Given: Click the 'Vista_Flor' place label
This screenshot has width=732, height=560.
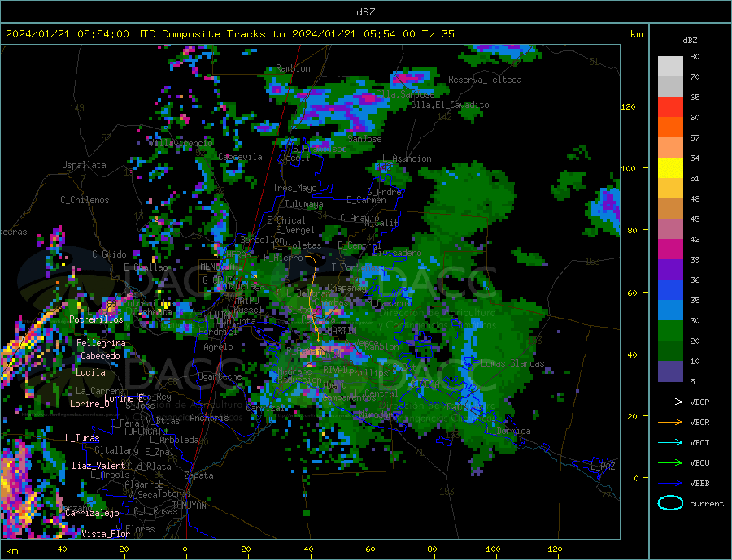Looking at the screenshot, I should [x=106, y=534].
